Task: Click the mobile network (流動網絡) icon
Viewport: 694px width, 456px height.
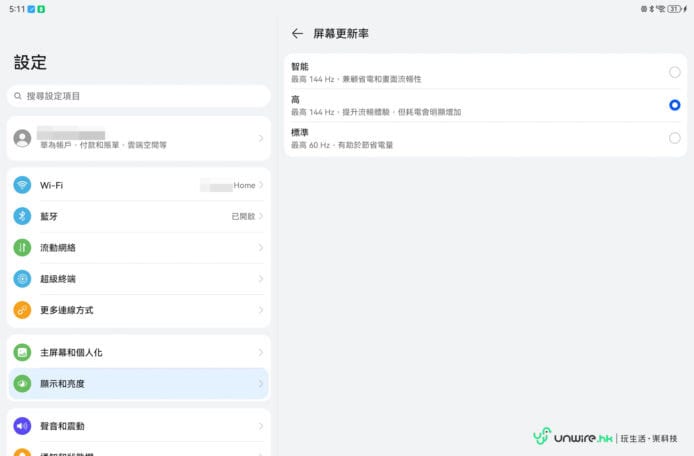Action: [22, 247]
